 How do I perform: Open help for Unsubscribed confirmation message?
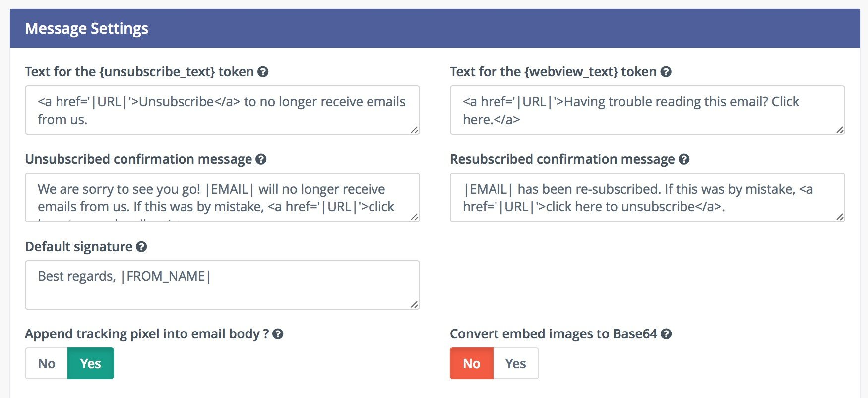pyautogui.click(x=261, y=159)
